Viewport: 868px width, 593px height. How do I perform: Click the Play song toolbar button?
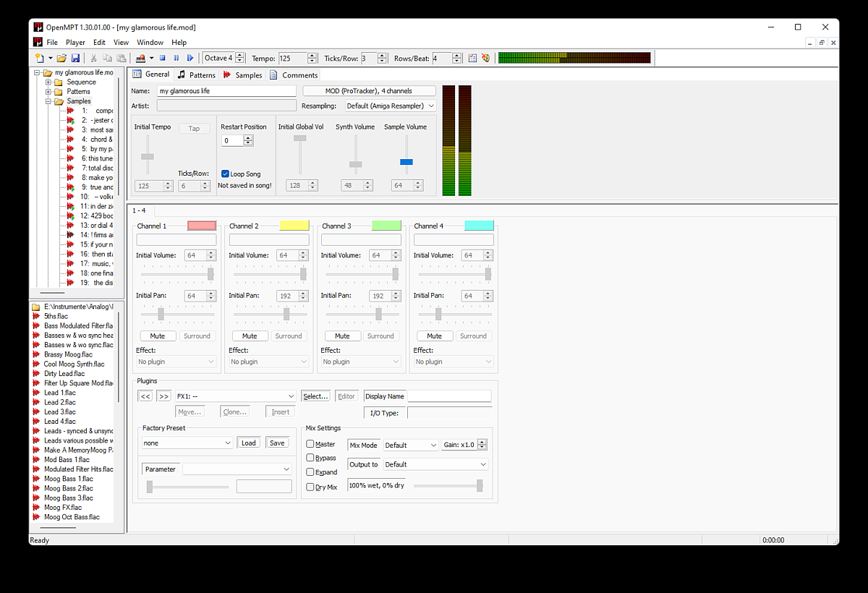pyautogui.click(x=190, y=58)
